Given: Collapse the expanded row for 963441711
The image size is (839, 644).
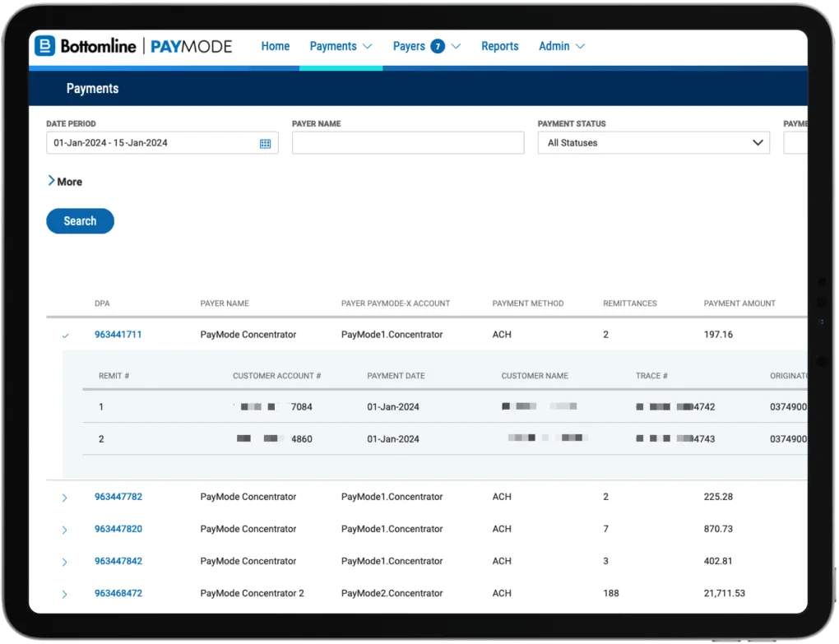Looking at the screenshot, I should click(65, 336).
